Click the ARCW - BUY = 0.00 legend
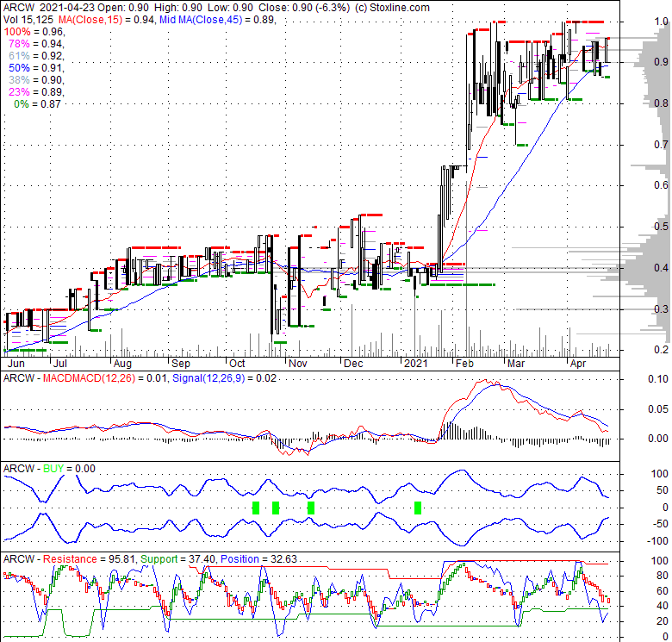The image size is (672, 642). tap(49, 469)
